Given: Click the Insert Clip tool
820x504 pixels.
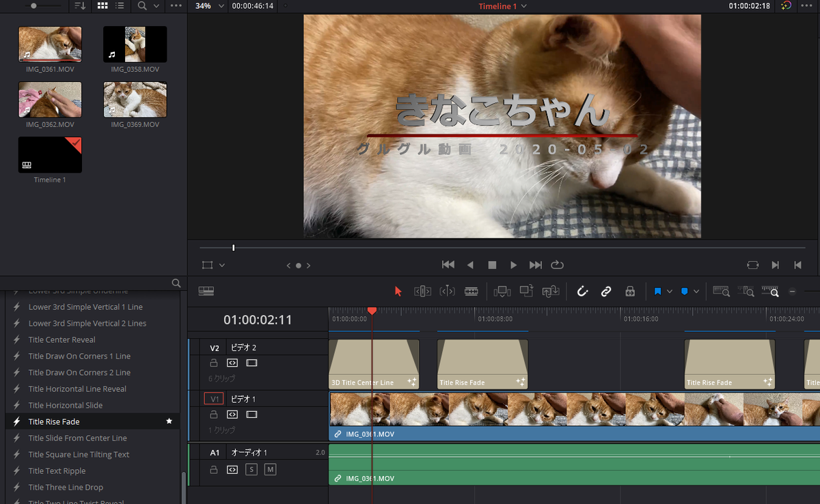Looking at the screenshot, I should pos(502,292).
